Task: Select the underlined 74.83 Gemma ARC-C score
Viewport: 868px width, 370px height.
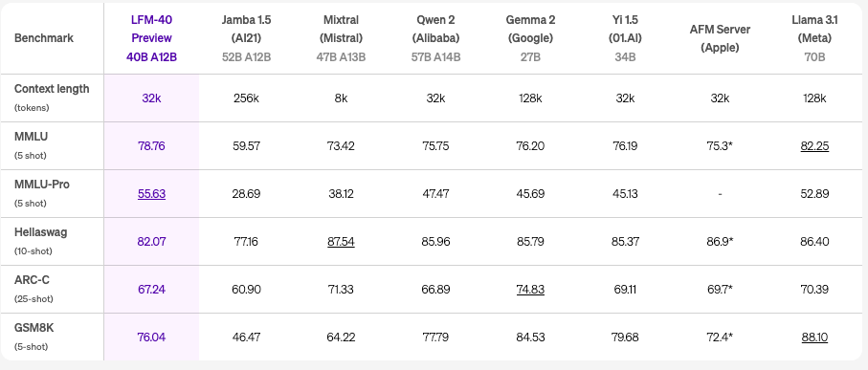Action: pos(530,290)
